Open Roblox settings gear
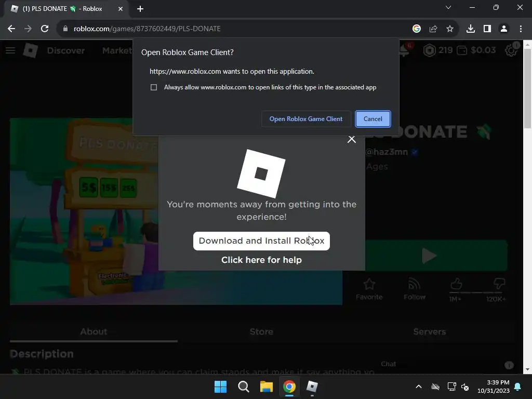 (x=511, y=50)
